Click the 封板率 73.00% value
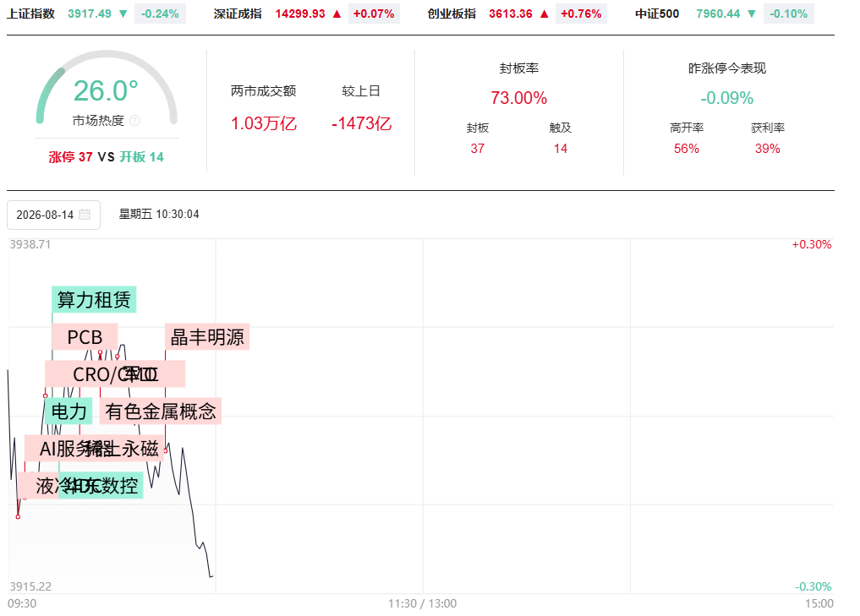 pyautogui.click(x=519, y=98)
